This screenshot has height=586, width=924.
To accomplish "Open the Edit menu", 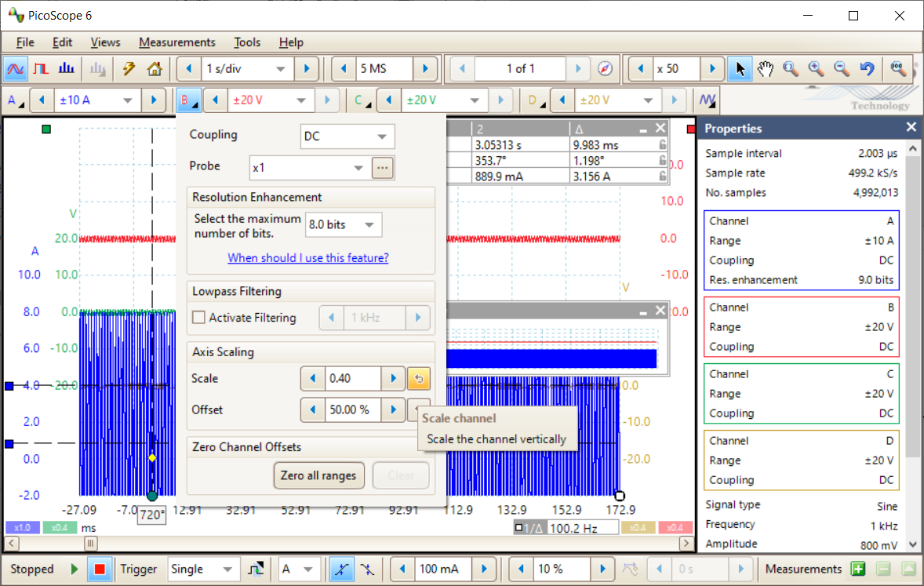I will coord(62,42).
